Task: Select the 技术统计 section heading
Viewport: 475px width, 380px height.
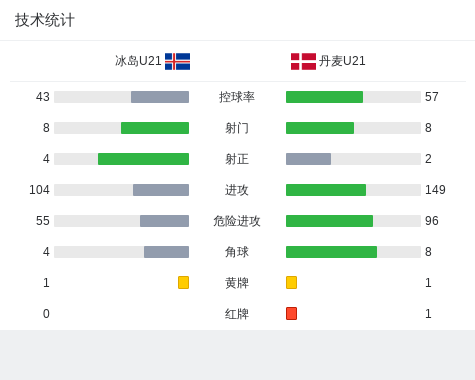Action: [45, 20]
